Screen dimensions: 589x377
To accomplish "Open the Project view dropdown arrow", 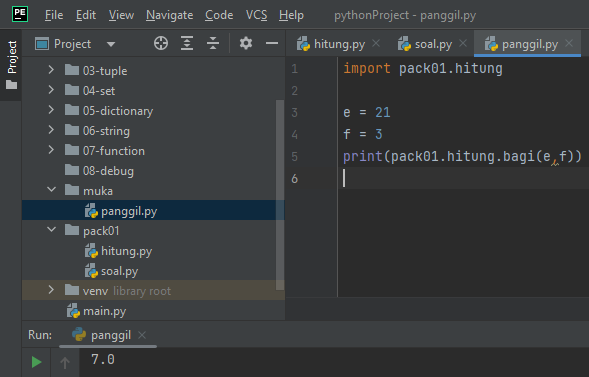I will [110, 44].
